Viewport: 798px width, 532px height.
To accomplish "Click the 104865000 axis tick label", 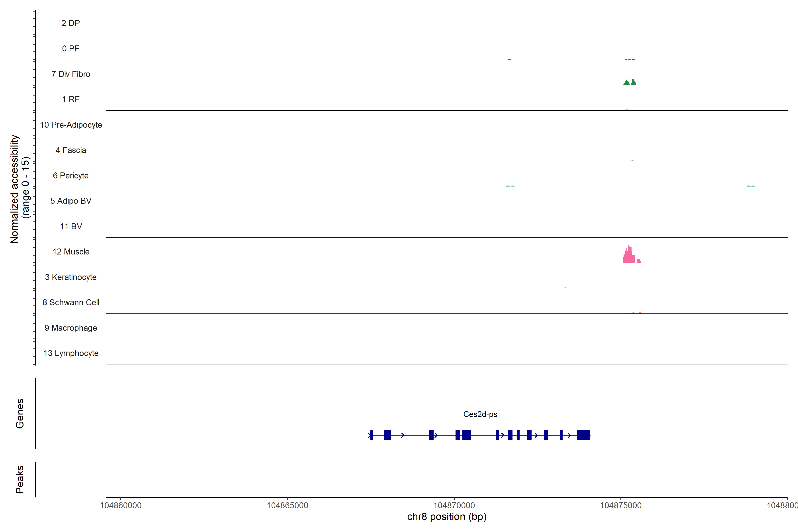I will 287,506.
